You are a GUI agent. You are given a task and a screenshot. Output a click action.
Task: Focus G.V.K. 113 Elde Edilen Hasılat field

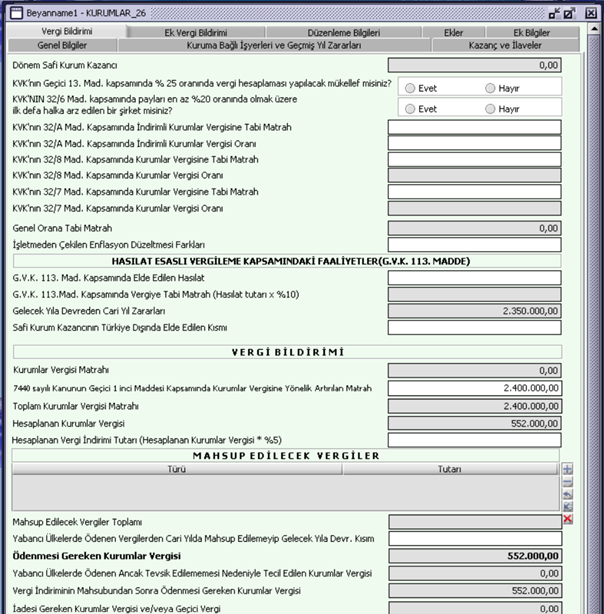474,278
